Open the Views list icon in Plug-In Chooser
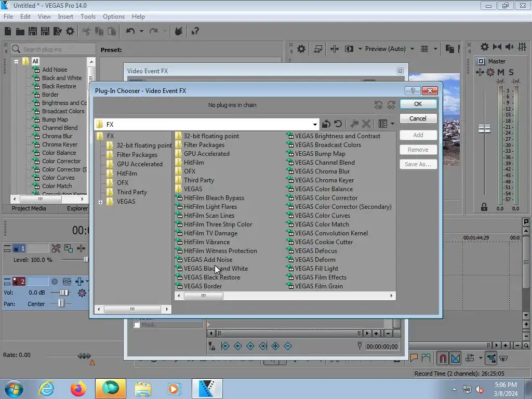The height and width of the screenshot is (399, 532). [x=383, y=124]
